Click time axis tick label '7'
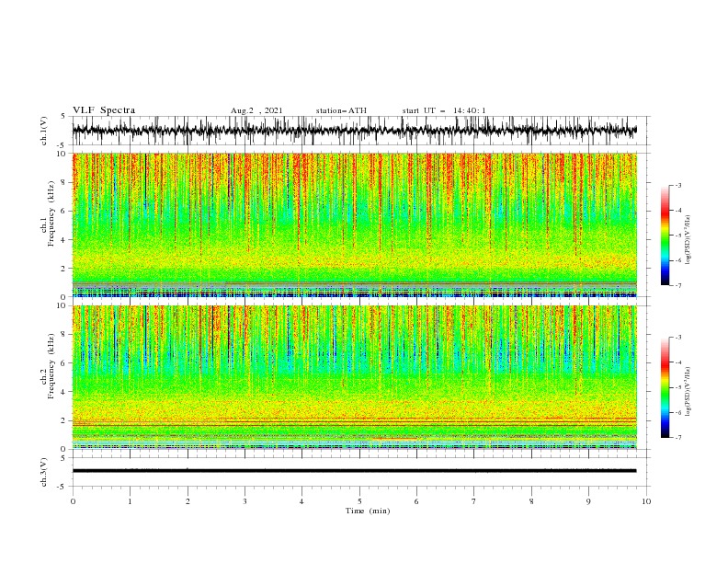The width and height of the screenshot is (728, 563). click(x=474, y=501)
